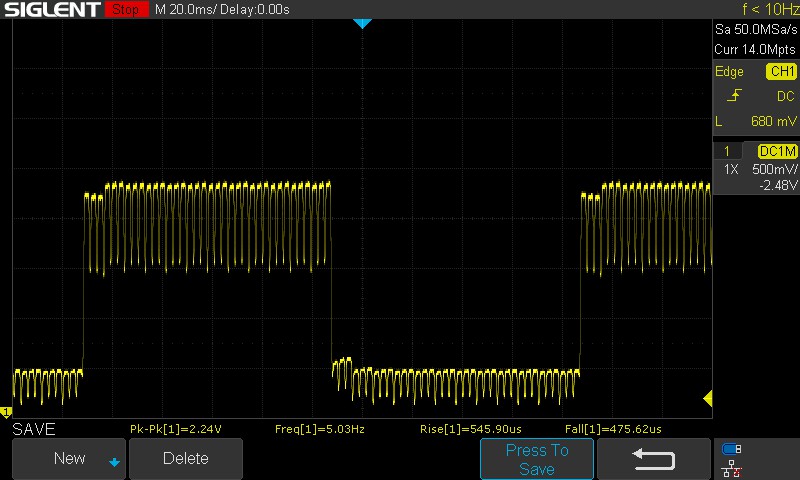This screenshot has height=480, width=800.
Task: Click the Fall[1]=475.62us measurement
Action: (x=613, y=429)
